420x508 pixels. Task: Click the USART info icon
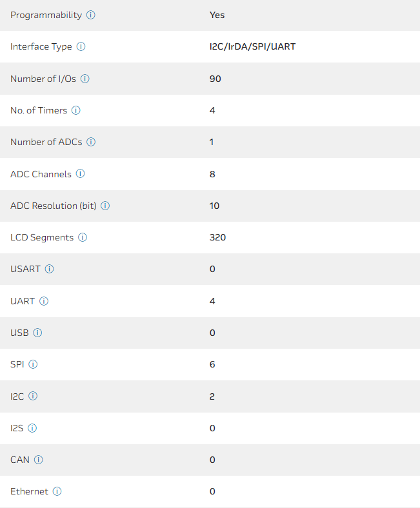pyautogui.click(x=50, y=269)
